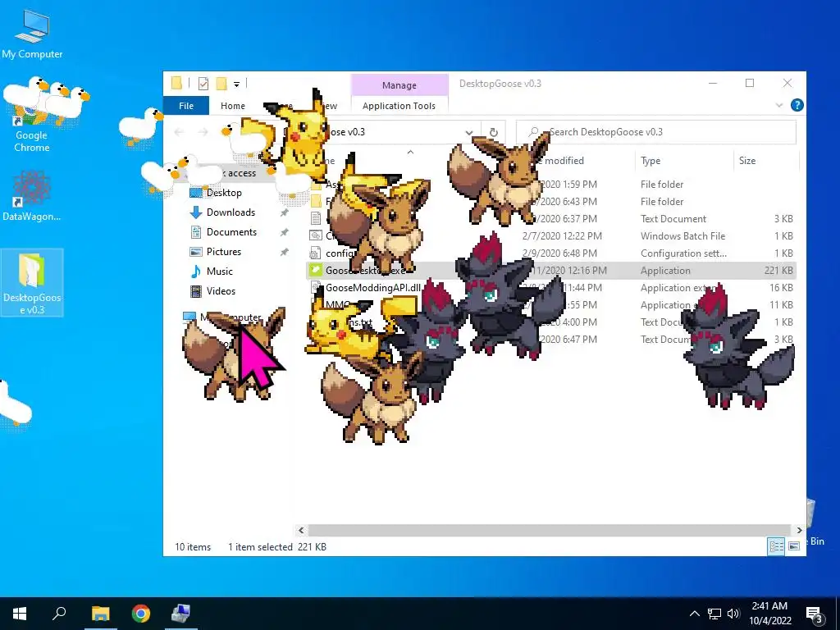Screen dimensions: 840x630
Task: Click the Forward navigation arrow
Action: (203, 132)
